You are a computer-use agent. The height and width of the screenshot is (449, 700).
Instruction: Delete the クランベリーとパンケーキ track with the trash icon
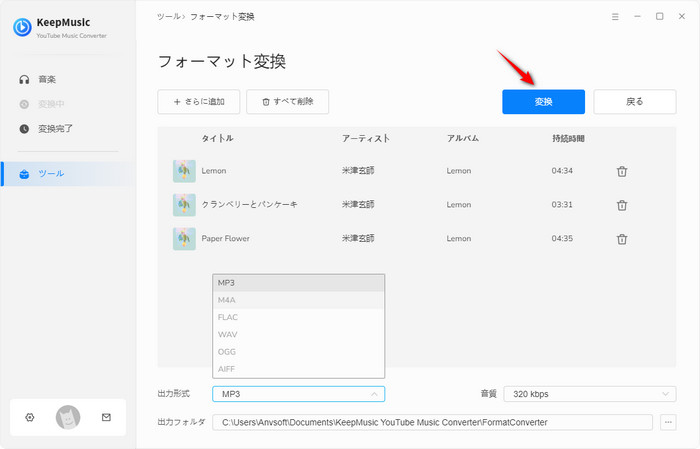coord(622,205)
